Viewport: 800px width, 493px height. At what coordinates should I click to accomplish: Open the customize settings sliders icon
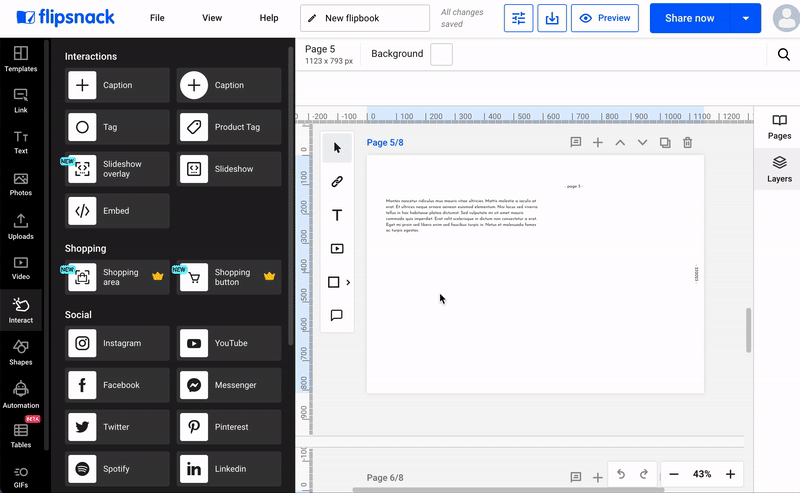(x=518, y=18)
